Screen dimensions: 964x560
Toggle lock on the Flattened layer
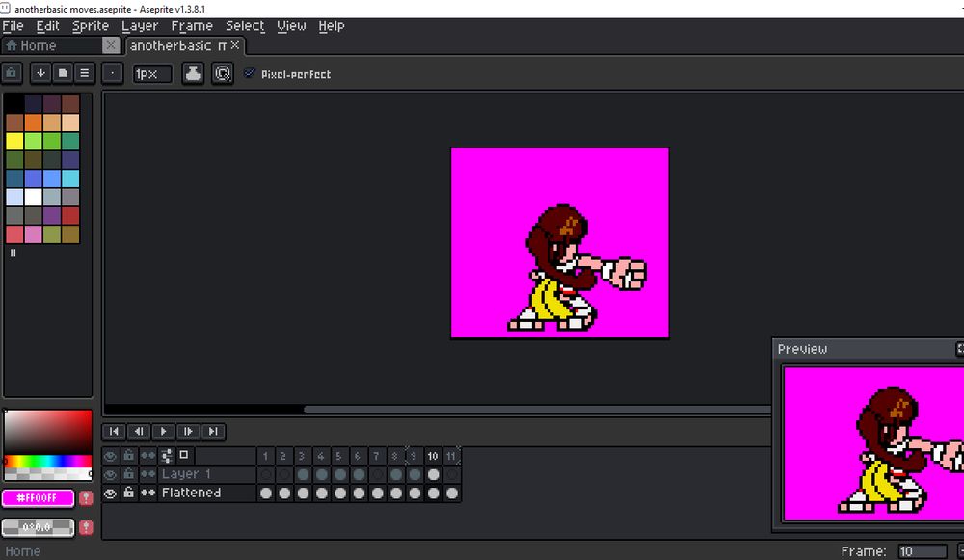[128, 493]
